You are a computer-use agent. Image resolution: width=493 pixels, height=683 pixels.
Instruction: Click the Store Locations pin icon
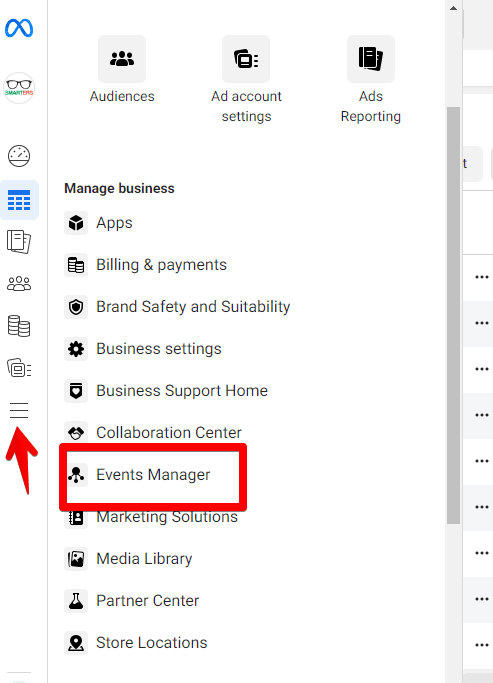76,643
